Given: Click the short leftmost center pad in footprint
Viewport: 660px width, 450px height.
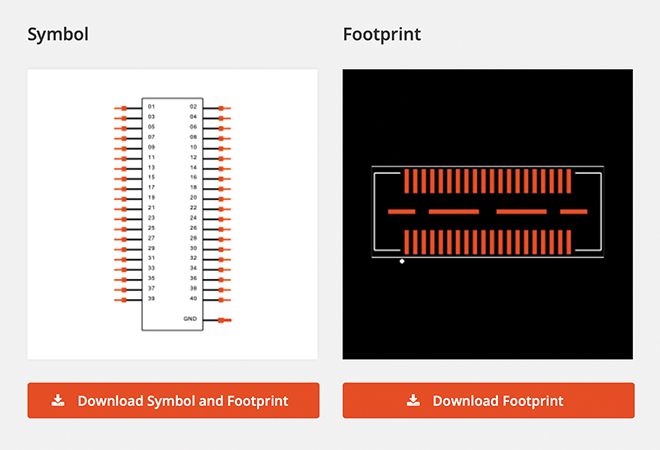Looking at the screenshot, I should tap(401, 211).
